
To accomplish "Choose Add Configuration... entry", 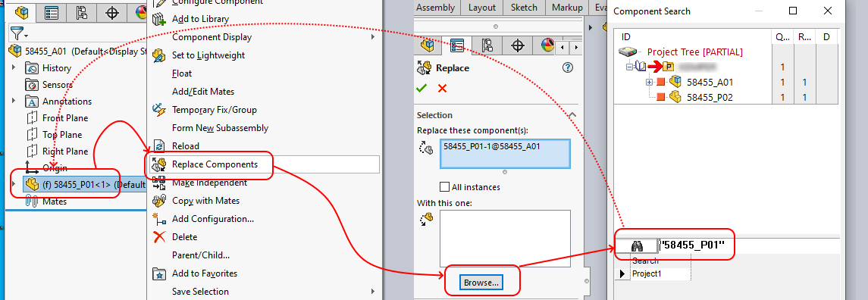I will point(212,219).
